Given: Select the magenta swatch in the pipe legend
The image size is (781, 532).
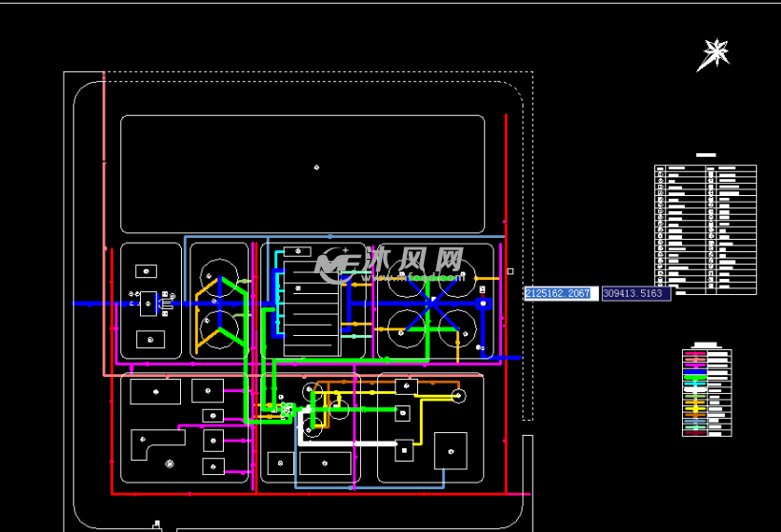Looking at the screenshot, I should (x=695, y=364).
